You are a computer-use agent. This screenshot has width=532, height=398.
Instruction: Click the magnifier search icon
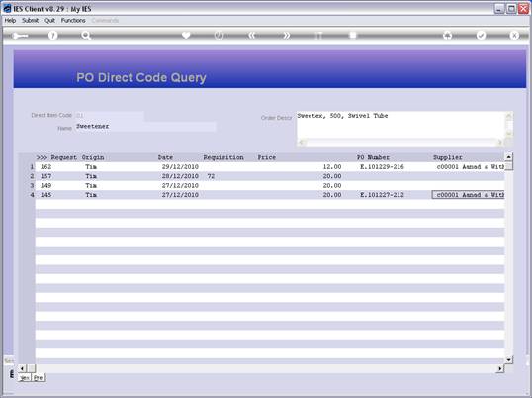pyautogui.click(x=86, y=36)
